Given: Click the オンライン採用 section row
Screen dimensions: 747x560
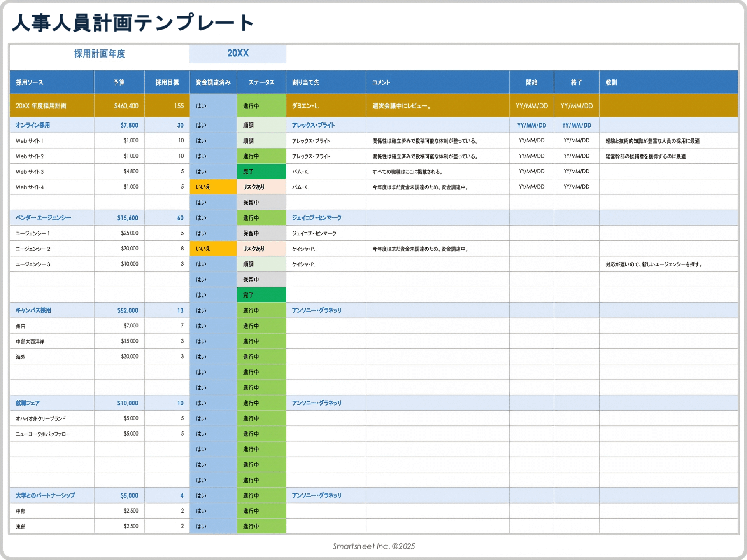Looking at the screenshot, I should (373, 125).
